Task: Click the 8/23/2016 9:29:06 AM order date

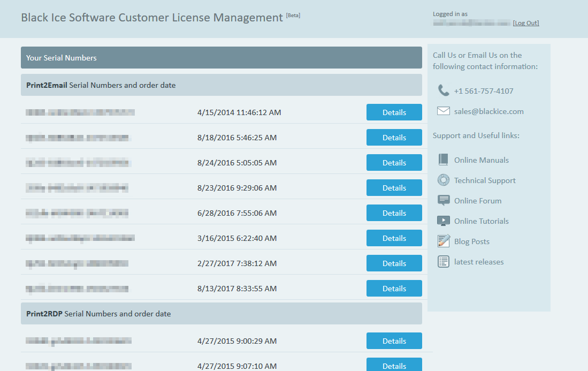Action: tap(237, 187)
